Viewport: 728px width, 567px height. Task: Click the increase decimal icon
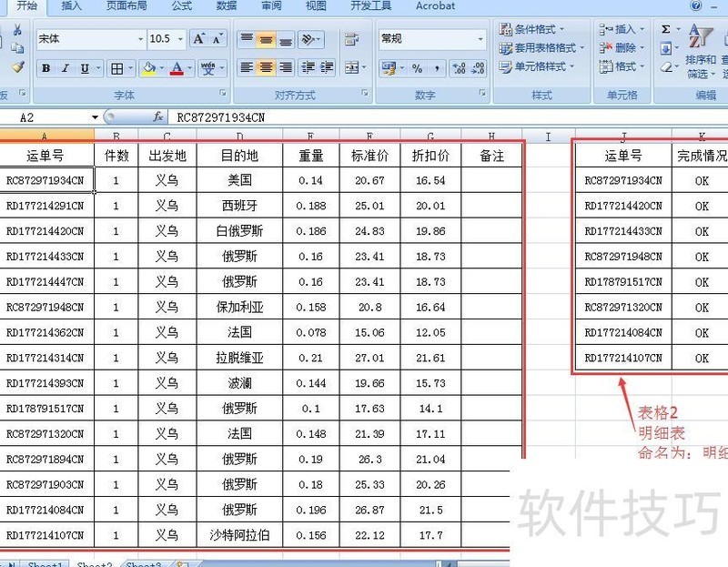460,68
